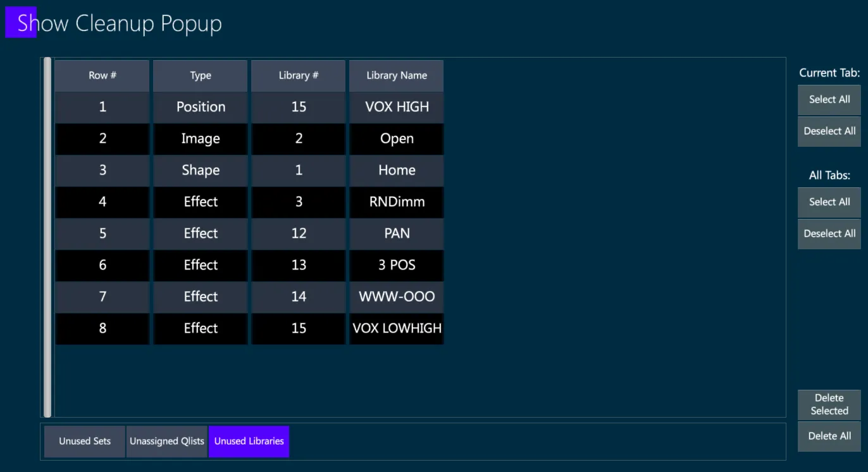Click Deselect All under Current Tab
Screen dimensions: 868x472
pyautogui.click(x=829, y=131)
